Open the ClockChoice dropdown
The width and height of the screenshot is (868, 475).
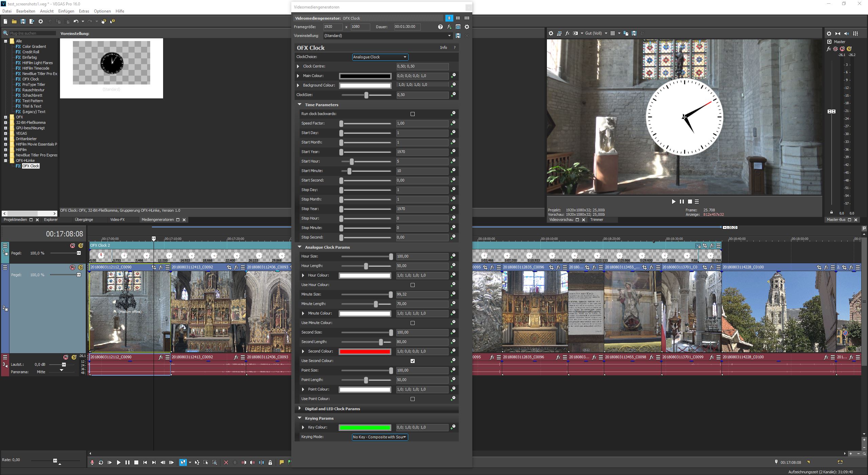380,57
